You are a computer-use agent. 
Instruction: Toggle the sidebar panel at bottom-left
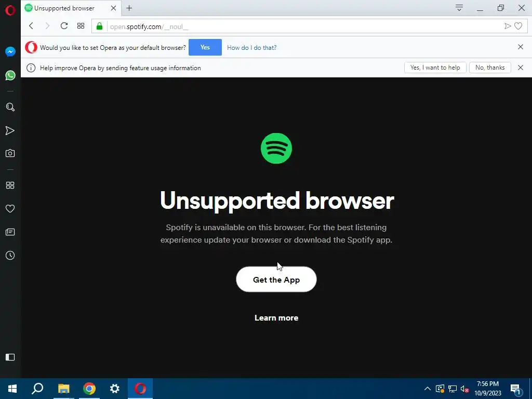point(10,357)
